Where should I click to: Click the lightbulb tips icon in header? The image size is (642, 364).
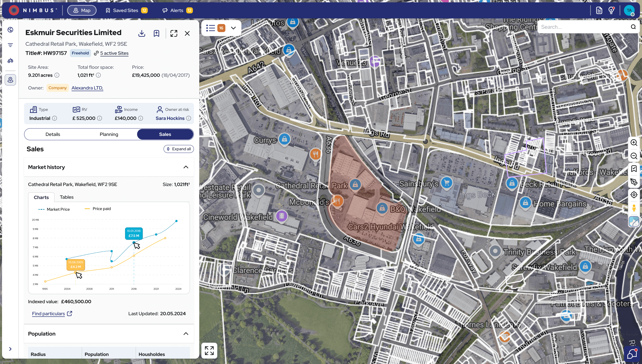(611, 10)
